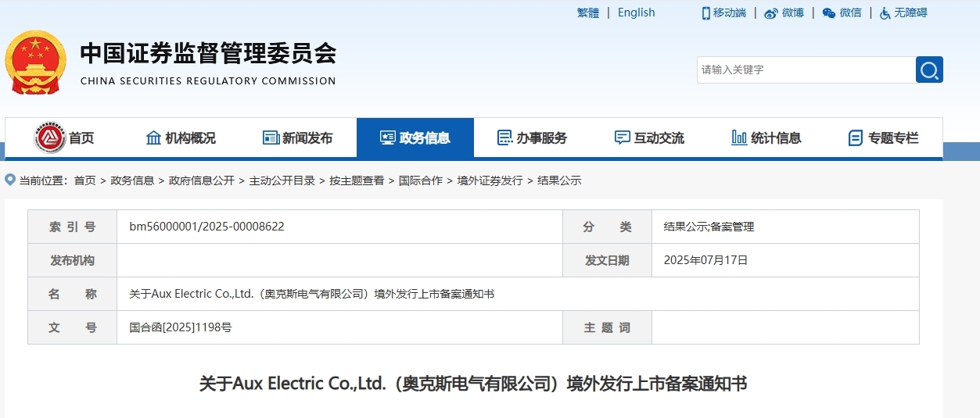
Task: Open the 办事服务 navigation tab
Action: click(x=533, y=138)
